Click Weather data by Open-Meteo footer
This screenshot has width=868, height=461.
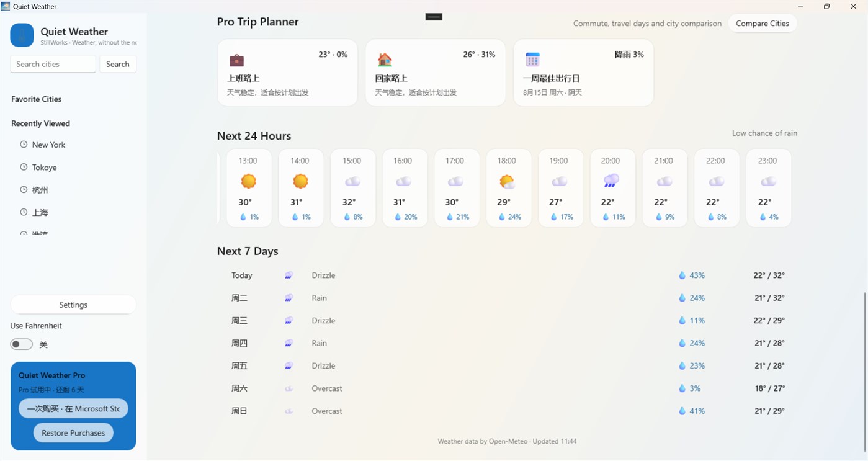tap(507, 441)
